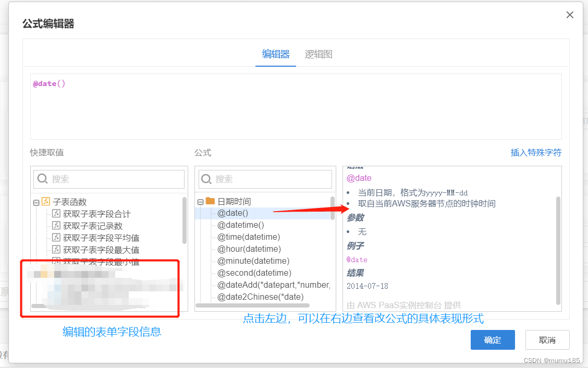This screenshot has height=368, width=588.
Task: Click fx icon beside 获取子表记录数
Action: [56, 226]
